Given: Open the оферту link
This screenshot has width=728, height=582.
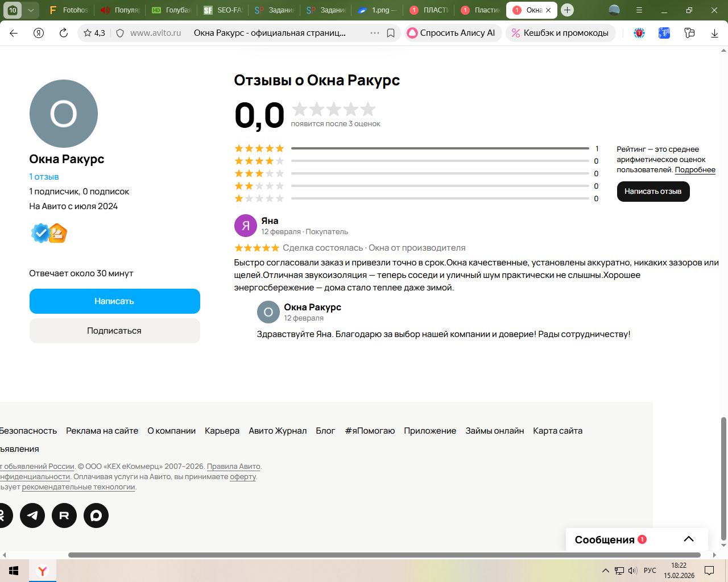Looking at the screenshot, I should 243,477.
